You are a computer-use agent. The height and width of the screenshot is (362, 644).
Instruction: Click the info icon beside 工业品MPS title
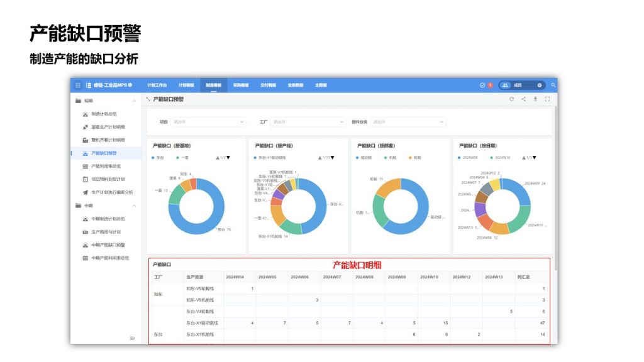coord(130,85)
